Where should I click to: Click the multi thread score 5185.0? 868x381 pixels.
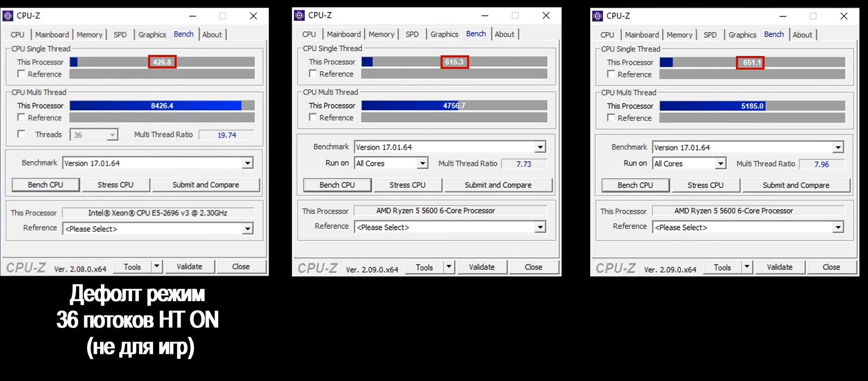pos(752,106)
